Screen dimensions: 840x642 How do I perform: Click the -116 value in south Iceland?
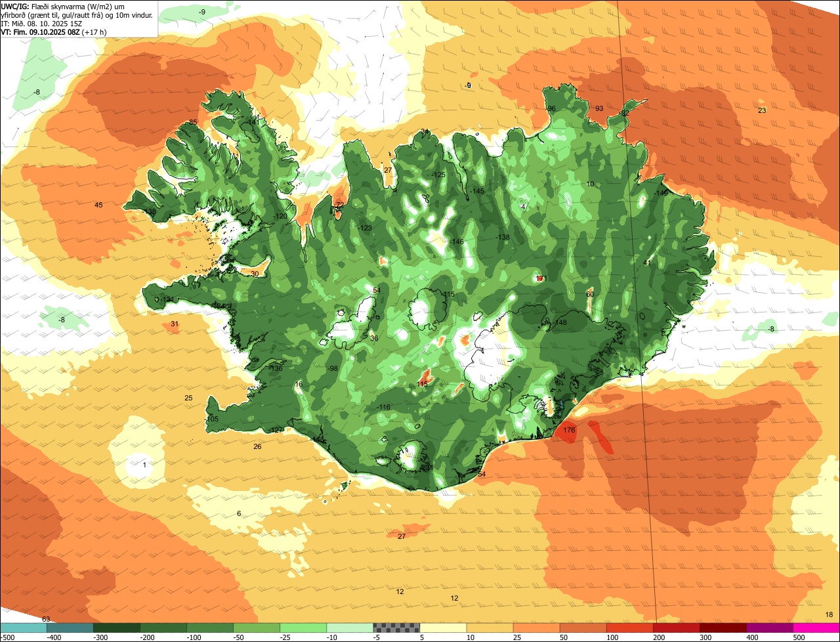tap(384, 408)
